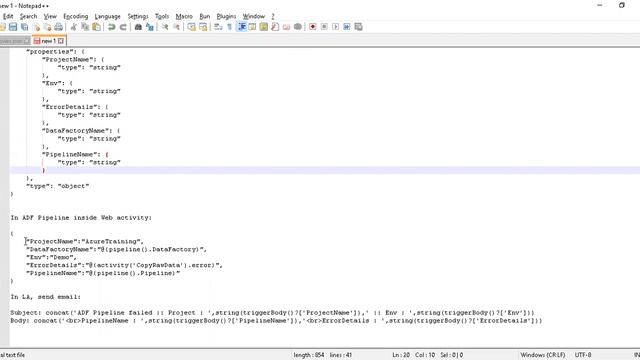
Task: Open the Window menu
Action: coord(253,16)
